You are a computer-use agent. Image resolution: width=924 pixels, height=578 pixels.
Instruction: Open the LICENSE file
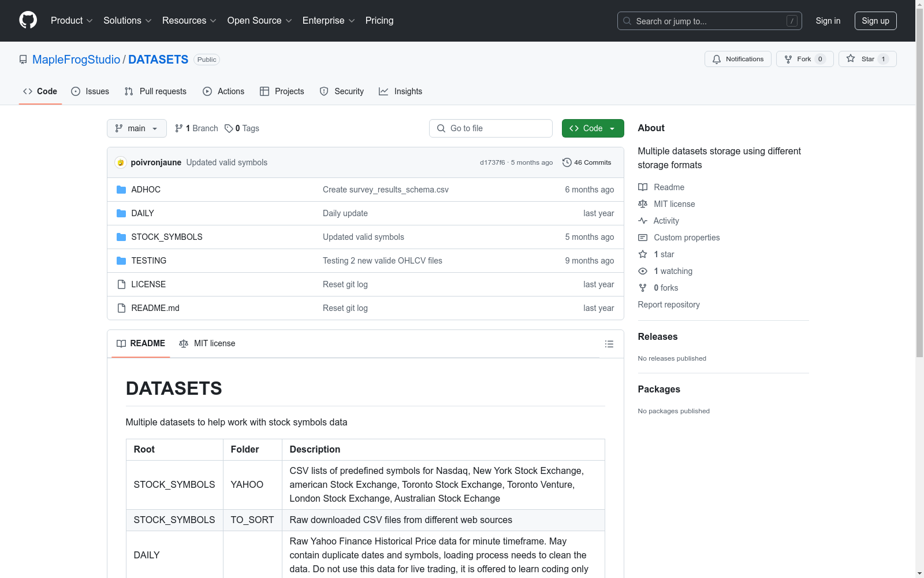click(148, 284)
